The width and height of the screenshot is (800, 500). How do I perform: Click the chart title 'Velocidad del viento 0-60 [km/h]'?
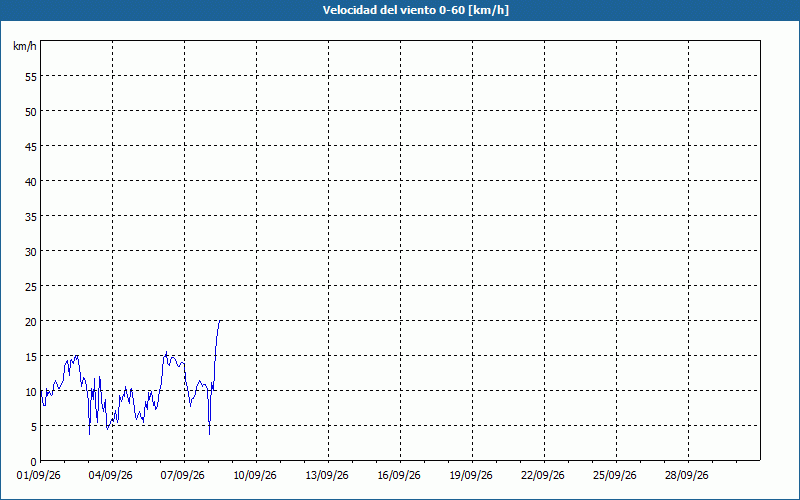[416, 10]
